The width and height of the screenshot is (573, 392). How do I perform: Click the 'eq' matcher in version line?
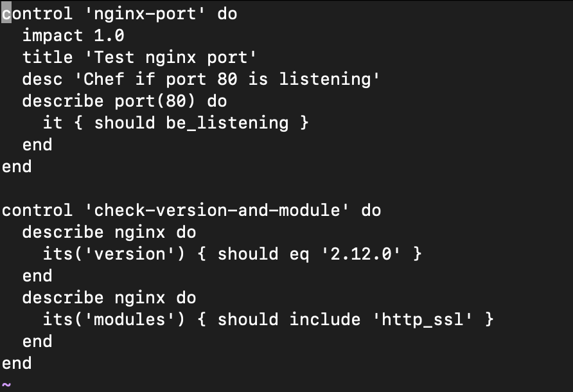(299, 254)
